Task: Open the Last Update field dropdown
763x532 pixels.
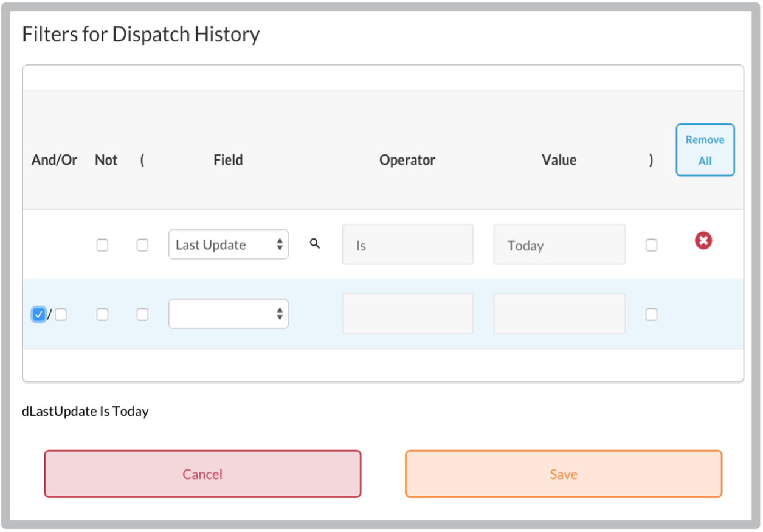Action: (x=229, y=244)
